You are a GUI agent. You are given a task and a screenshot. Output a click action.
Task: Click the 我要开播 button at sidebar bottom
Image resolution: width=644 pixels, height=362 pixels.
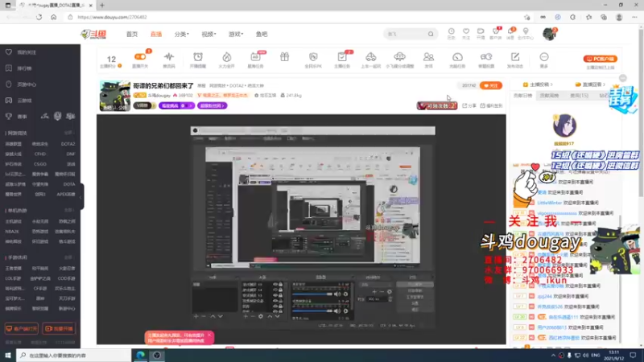pyautogui.click(x=59, y=329)
